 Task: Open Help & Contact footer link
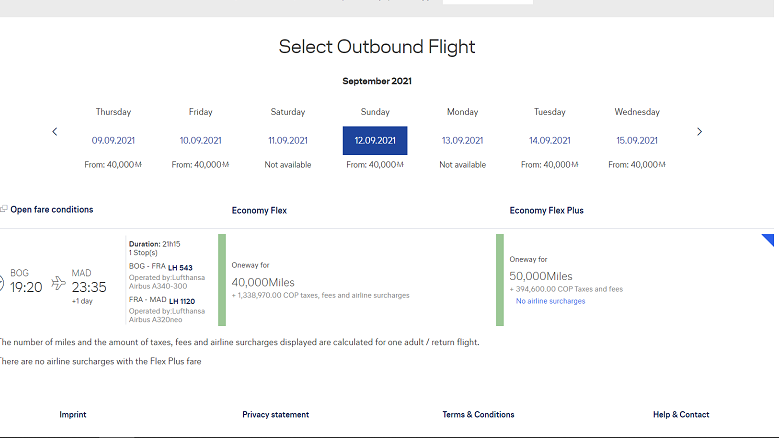[681, 414]
